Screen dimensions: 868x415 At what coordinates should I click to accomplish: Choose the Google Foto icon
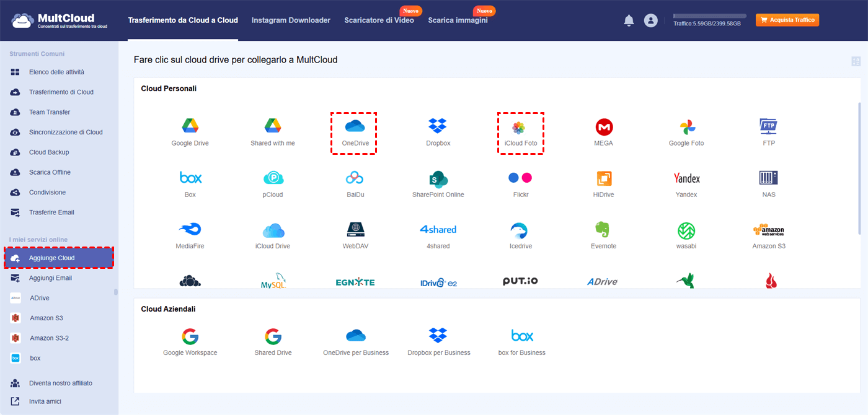click(x=686, y=127)
